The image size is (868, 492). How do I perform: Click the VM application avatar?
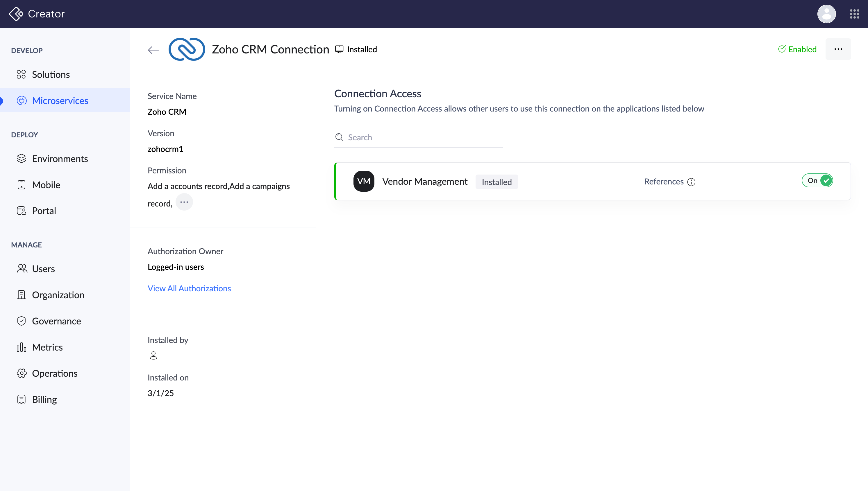pos(363,182)
